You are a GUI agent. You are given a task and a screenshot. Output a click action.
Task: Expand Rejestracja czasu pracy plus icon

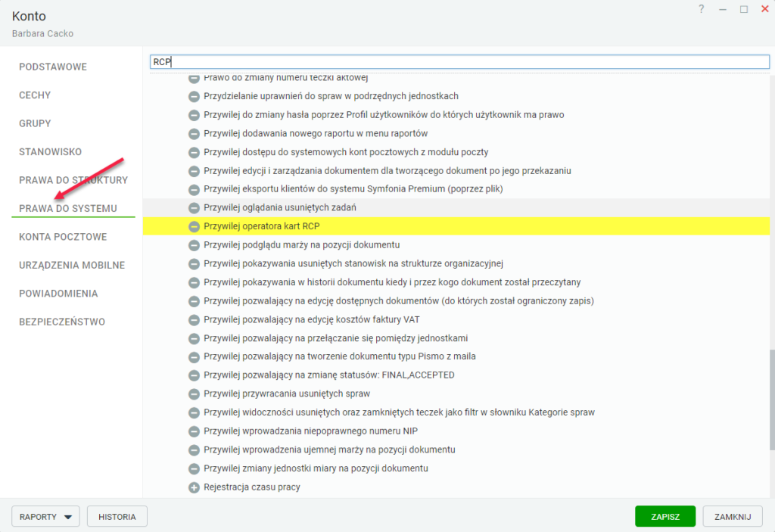click(194, 487)
